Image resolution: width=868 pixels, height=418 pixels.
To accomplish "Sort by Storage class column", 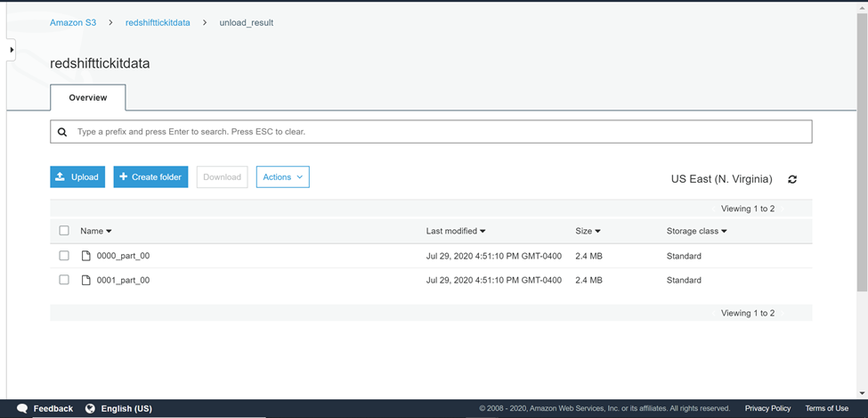I will click(x=696, y=231).
